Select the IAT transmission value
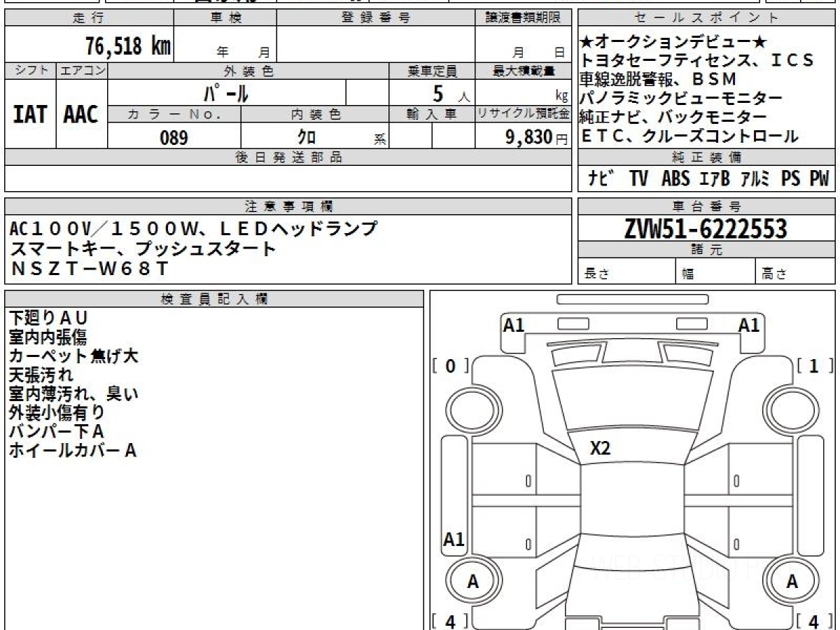This screenshot has height=630, width=840. (x=30, y=114)
